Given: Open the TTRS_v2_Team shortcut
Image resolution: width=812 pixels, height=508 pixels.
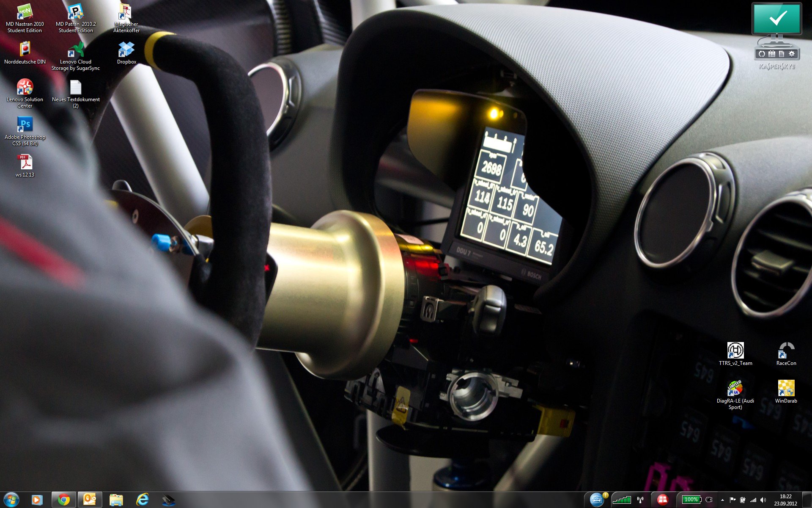Looking at the screenshot, I should coord(735,354).
